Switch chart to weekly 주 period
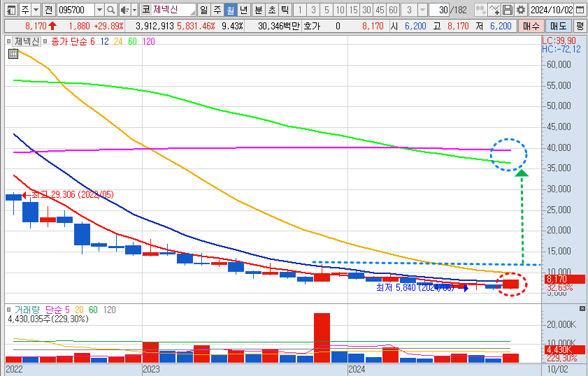The height and width of the screenshot is (376, 588). point(217,10)
